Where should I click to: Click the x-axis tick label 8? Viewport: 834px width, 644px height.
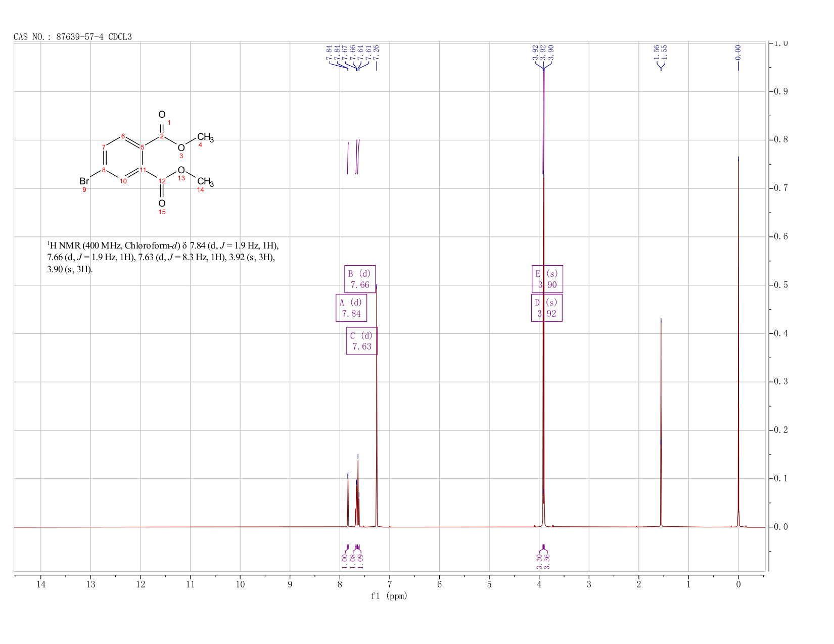pyautogui.click(x=340, y=584)
